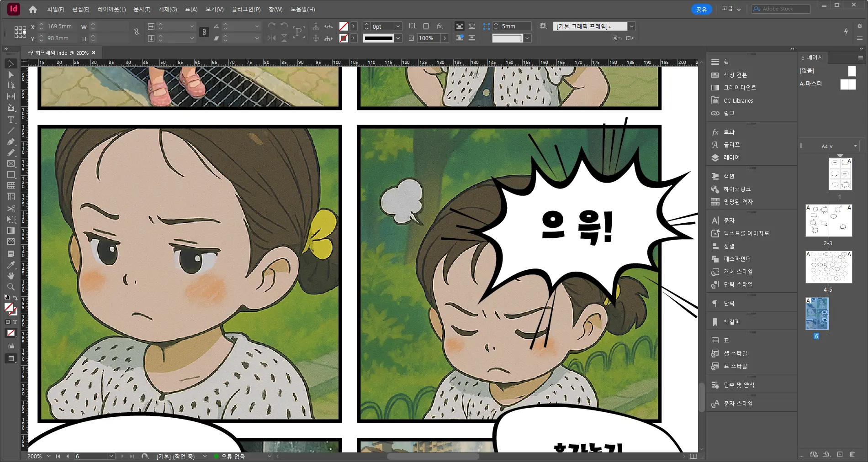Select the Gradient Feather tool
Image resolution: width=868 pixels, height=462 pixels.
11,241
